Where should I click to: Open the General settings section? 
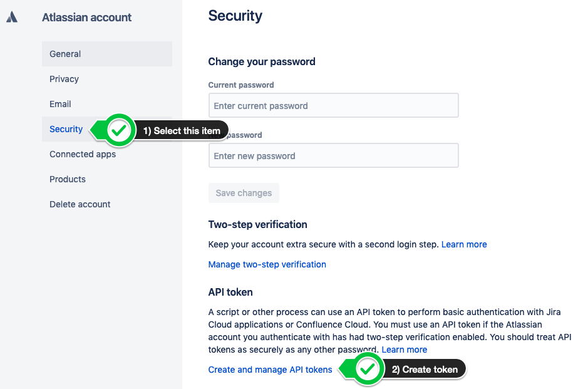[x=107, y=54]
